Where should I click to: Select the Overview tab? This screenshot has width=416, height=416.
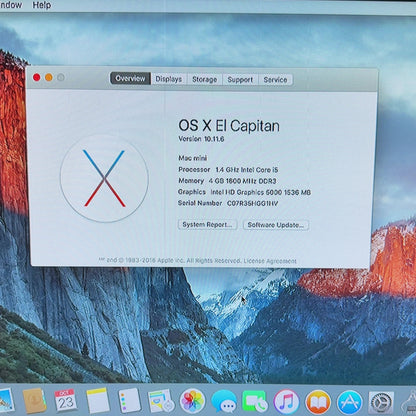130,79
